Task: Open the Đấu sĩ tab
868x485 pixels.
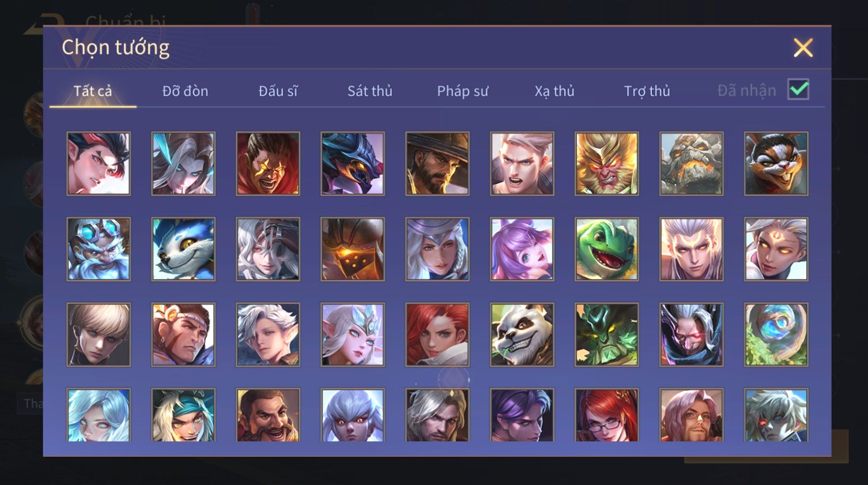Action: pyautogui.click(x=278, y=91)
